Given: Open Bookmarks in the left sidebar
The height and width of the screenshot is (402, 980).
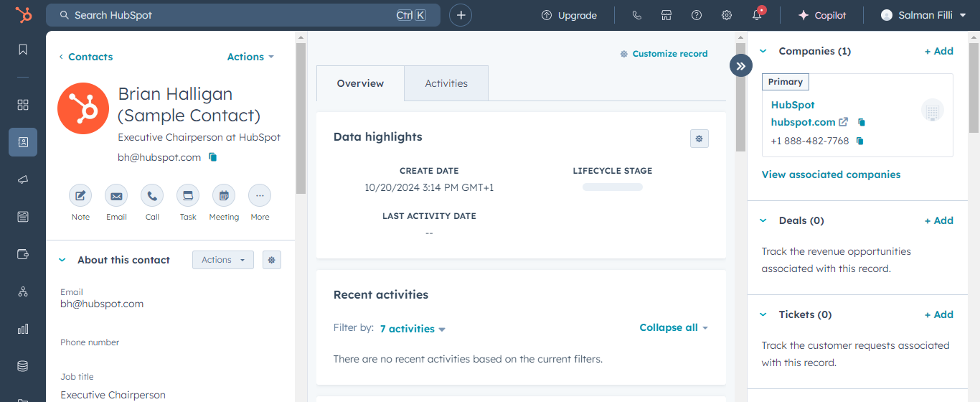Looking at the screenshot, I should (x=23, y=50).
